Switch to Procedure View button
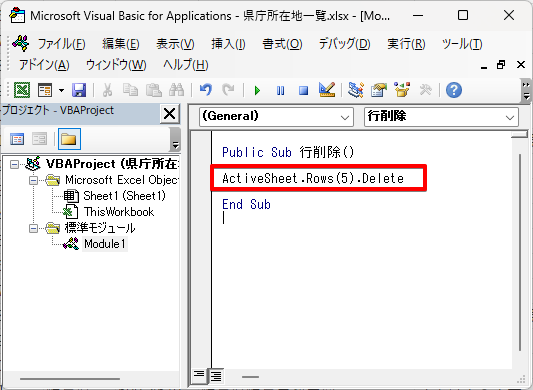The width and height of the screenshot is (533, 390). click(199, 375)
